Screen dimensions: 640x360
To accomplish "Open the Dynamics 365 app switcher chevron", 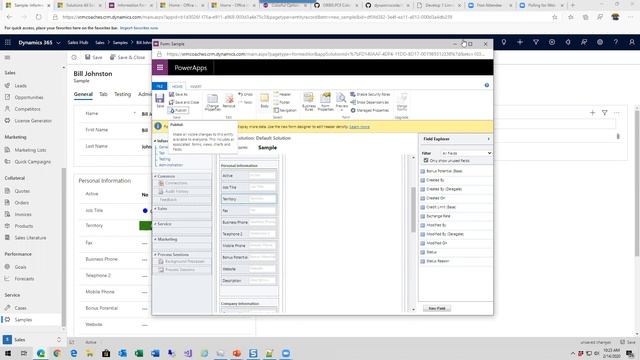I will click(x=58, y=42).
